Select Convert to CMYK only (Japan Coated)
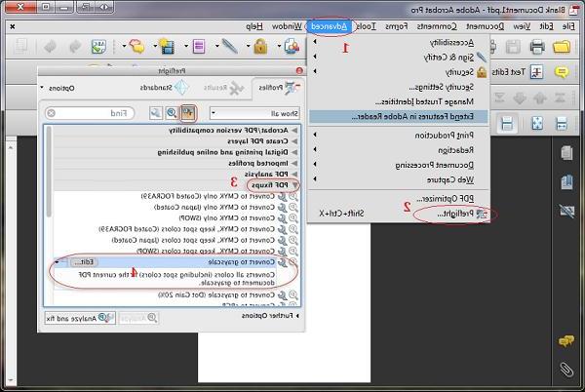This screenshot has height=392, width=585. click(175, 207)
